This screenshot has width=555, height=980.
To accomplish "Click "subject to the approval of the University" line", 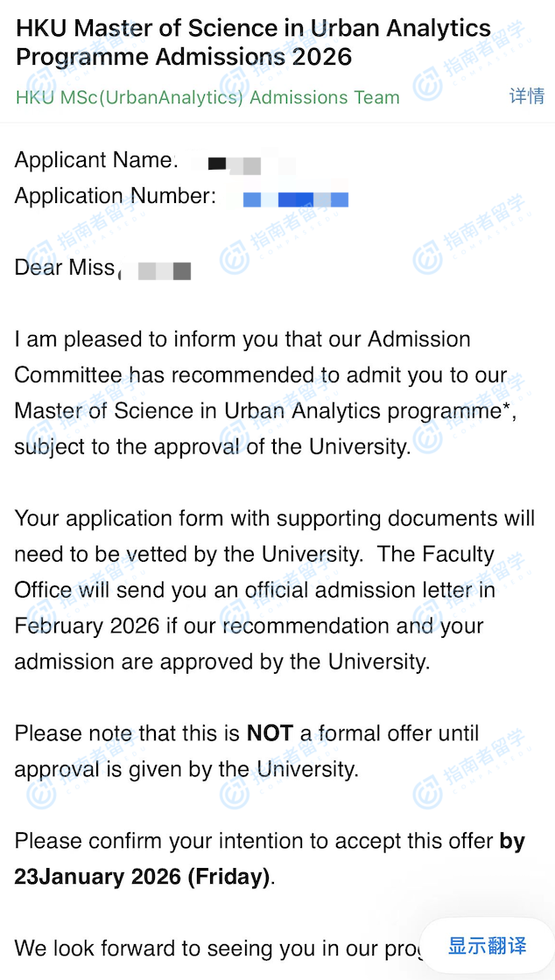I will pyautogui.click(x=212, y=447).
